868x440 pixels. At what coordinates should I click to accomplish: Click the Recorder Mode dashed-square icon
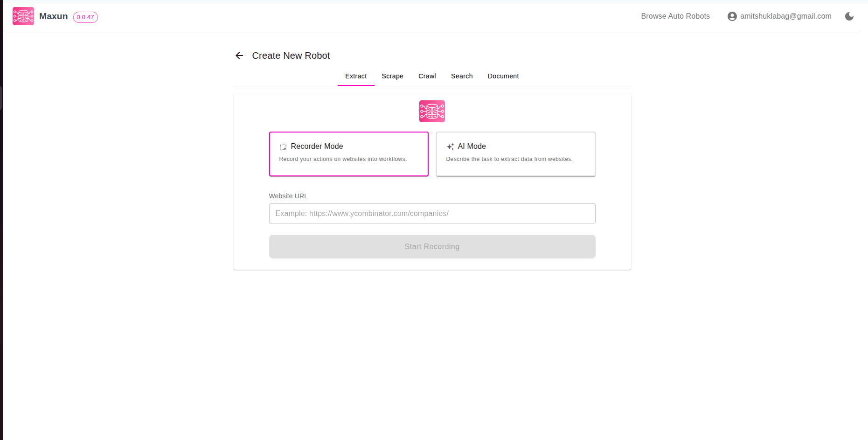point(283,147)
